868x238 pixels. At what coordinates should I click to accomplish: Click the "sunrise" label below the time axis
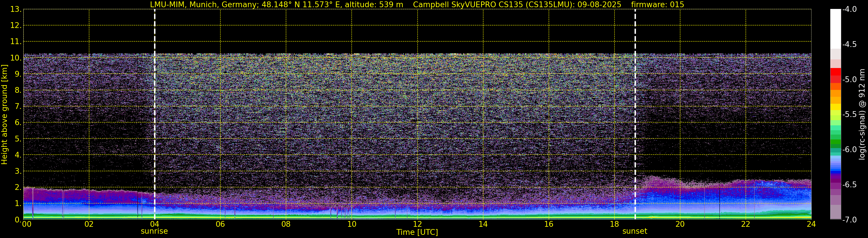click(154, 231)
